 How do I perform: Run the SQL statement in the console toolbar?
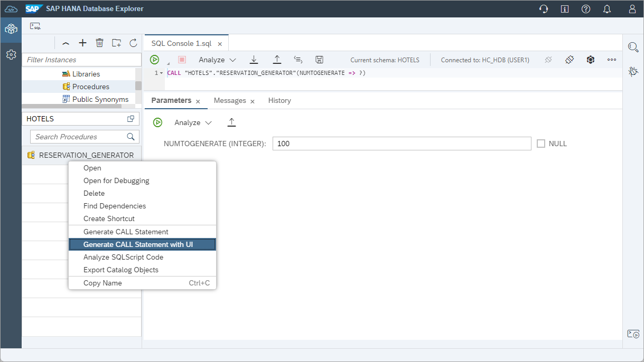[155, 60]
